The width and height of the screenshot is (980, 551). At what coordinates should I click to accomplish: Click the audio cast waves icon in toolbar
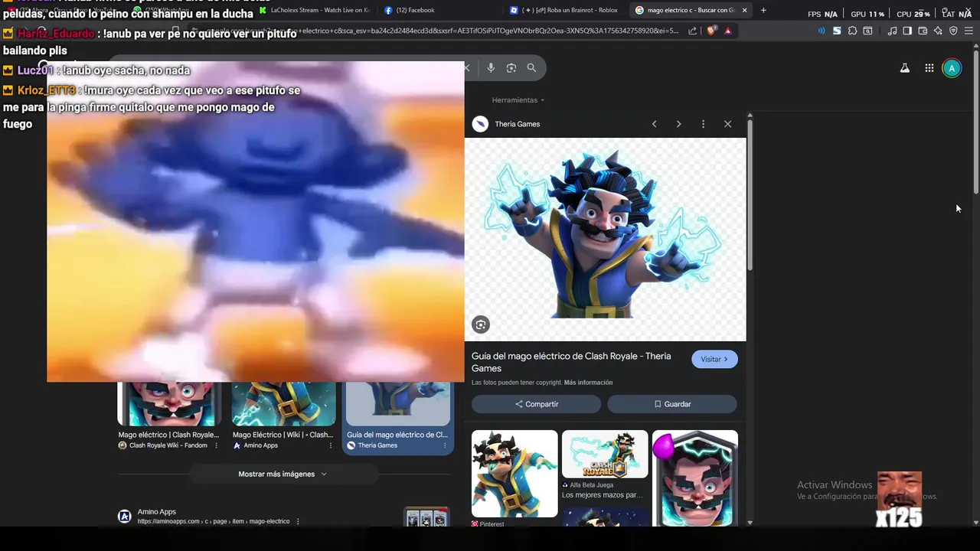coord(822,31)
